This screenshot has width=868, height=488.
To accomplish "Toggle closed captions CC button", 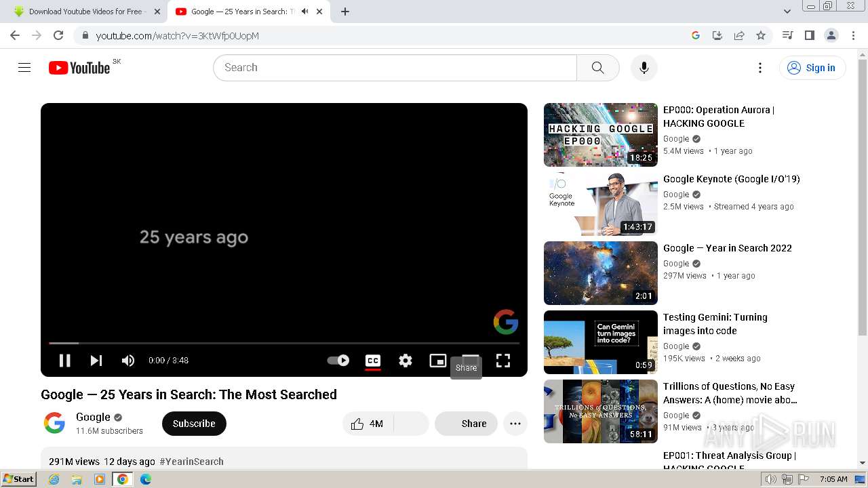I will [x=373, y=361].
